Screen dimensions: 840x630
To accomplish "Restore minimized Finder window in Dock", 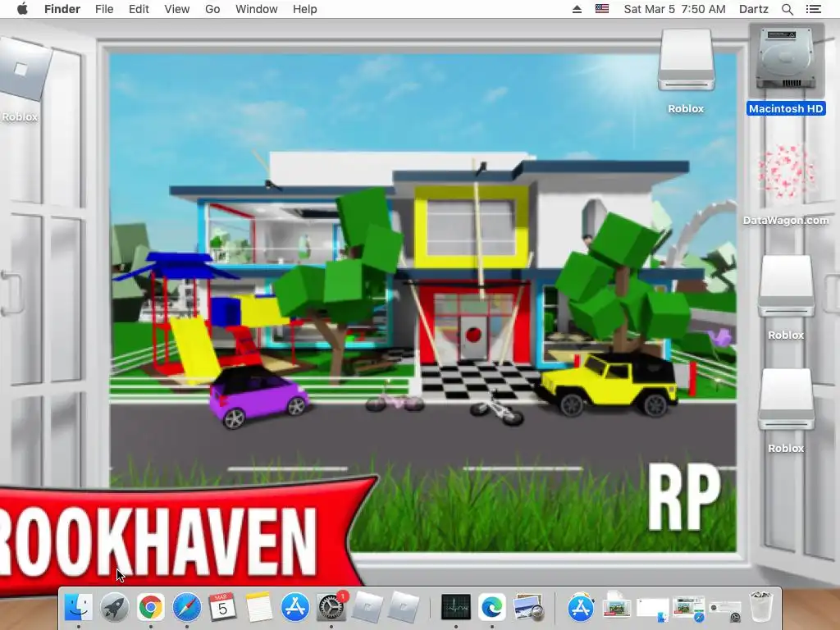I will (653, 609).
